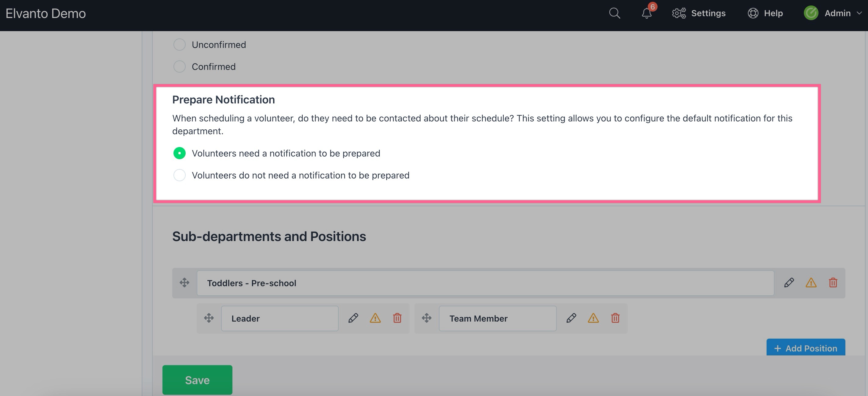Screen dimensions: 868x396
Task: Click the Help lifebuoy icon
Action: [x=753, y=13]
